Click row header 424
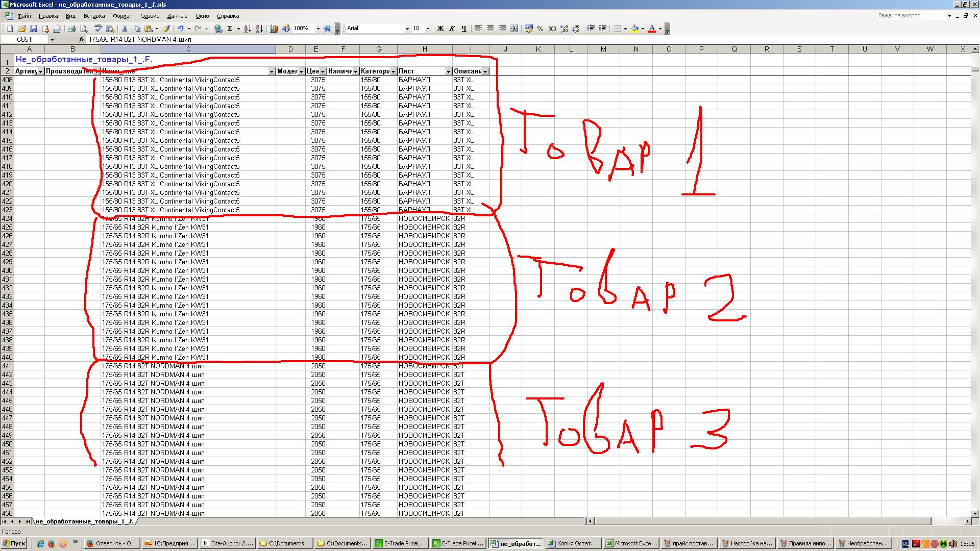This screenshot has width=980, height=551. click(7, 218)
